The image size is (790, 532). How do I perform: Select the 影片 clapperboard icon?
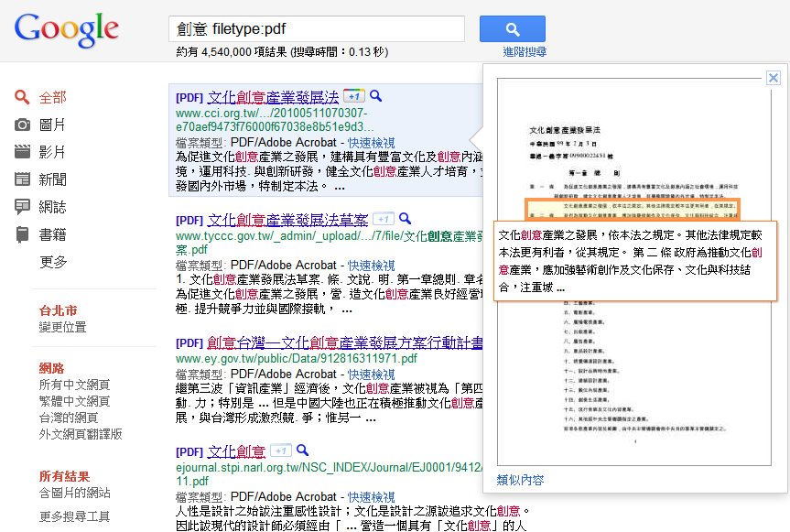click(22, 152)
